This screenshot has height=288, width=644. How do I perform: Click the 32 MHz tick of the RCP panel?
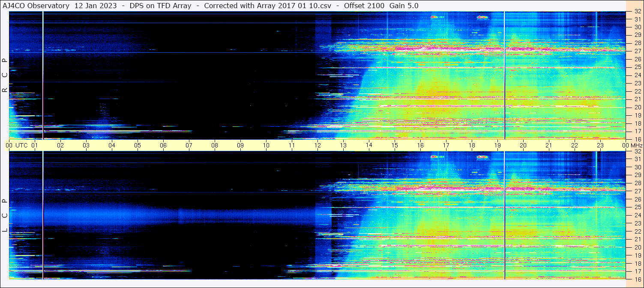click(x=637, y=12)
